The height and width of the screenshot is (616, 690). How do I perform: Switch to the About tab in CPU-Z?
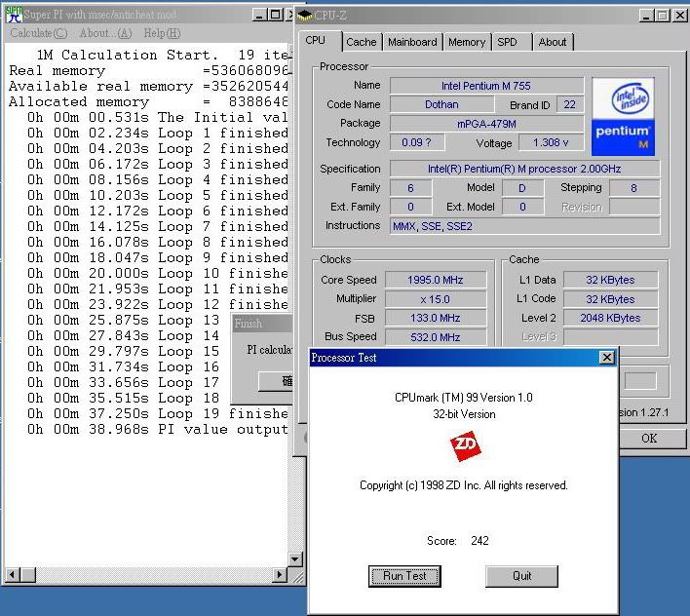(x=553, y=42)
